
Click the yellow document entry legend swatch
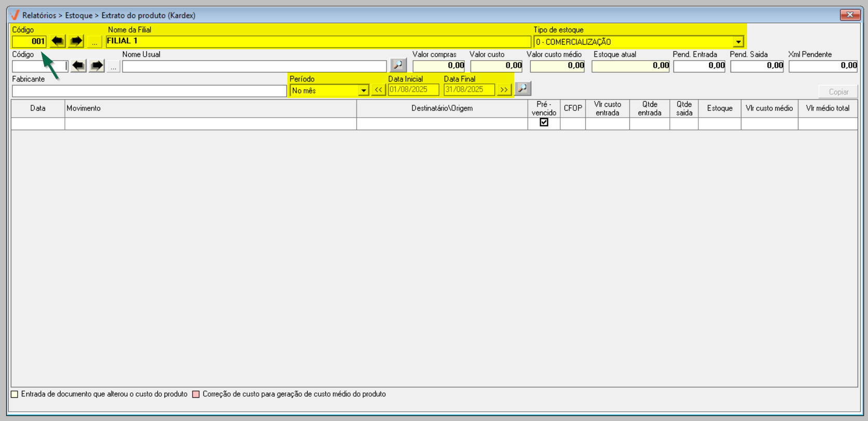(15, 395)
